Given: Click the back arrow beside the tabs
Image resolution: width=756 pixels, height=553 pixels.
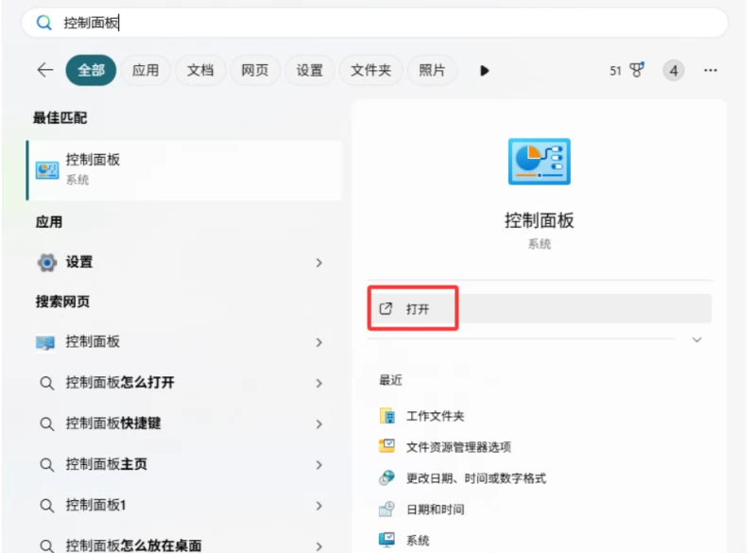Looking at the screenshot, I should (45, 68).
